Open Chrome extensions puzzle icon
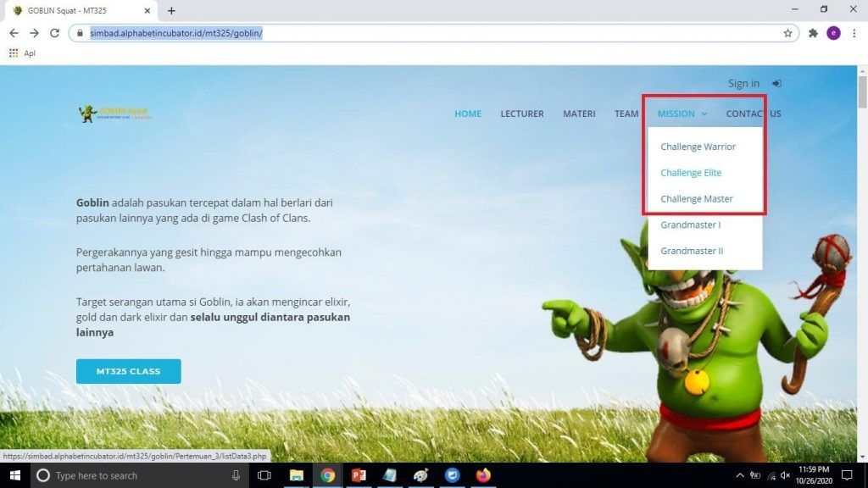 pos(813,33)
